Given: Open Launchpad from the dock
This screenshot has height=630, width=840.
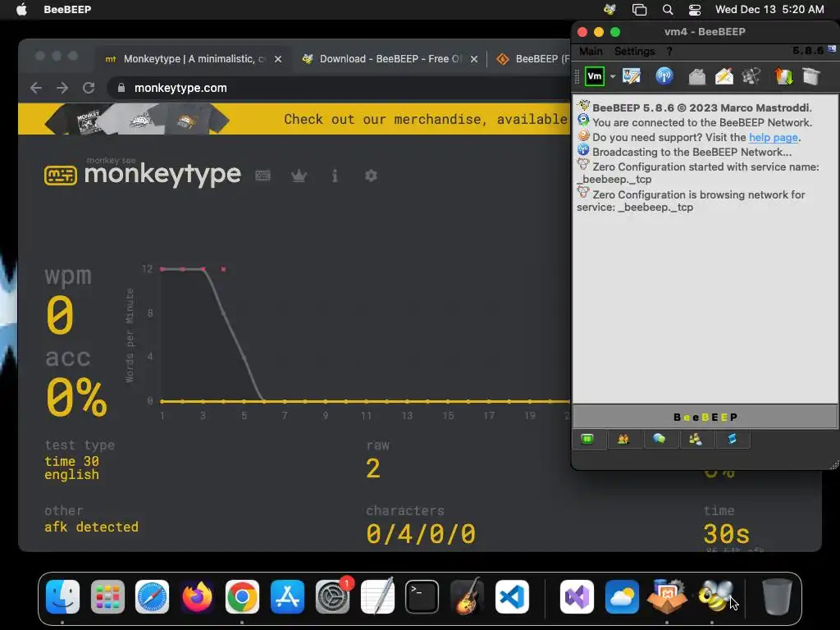Looking at the screenshot, I should coord(107,597).
